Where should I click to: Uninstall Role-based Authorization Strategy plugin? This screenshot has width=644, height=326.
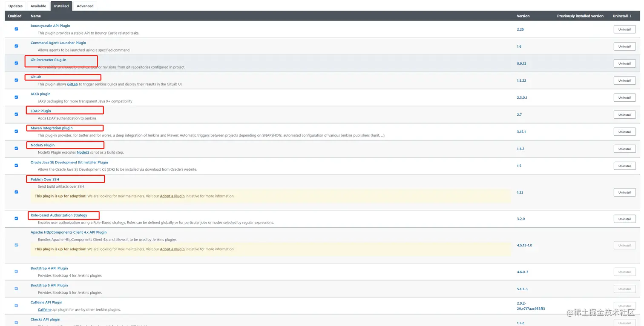(625, 219)
